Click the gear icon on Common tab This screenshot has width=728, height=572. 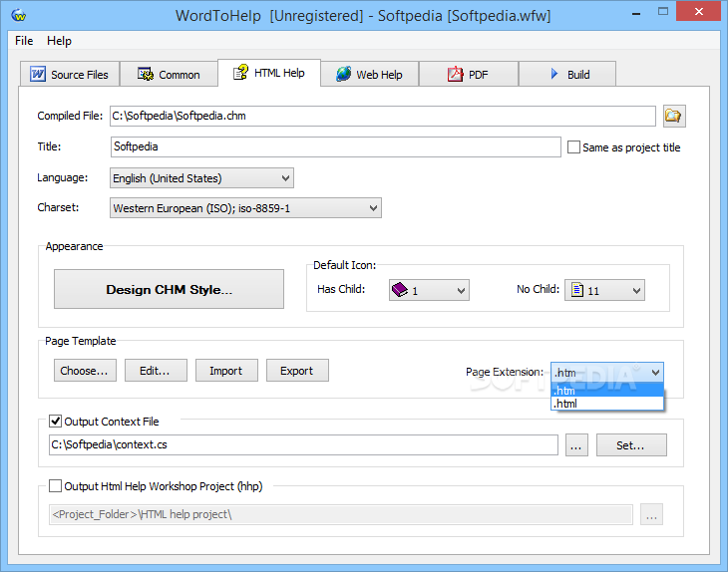coord(146,74)
